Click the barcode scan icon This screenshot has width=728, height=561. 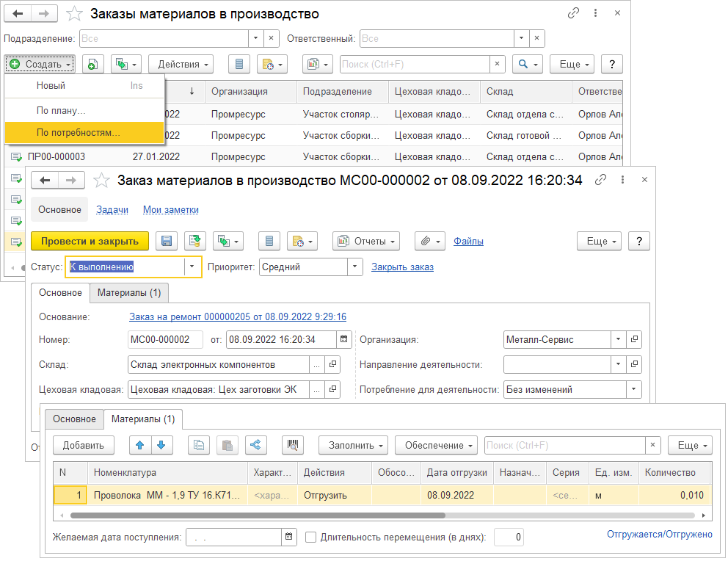click(x=294, y=445)
